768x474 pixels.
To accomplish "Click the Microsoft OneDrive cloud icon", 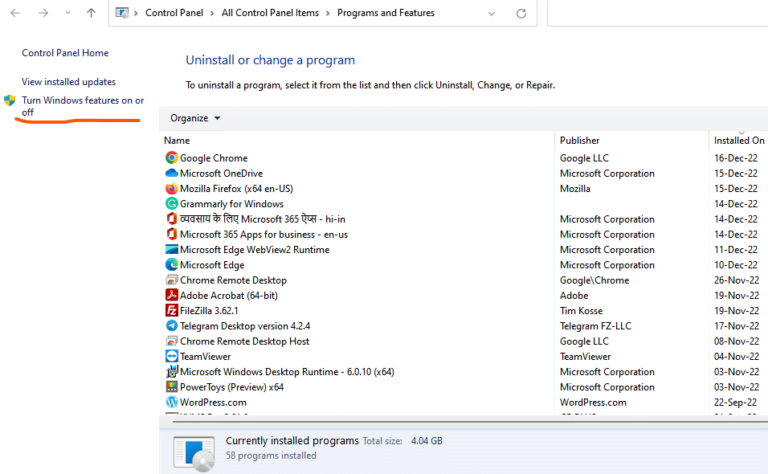I will click(x=171, y=173).
